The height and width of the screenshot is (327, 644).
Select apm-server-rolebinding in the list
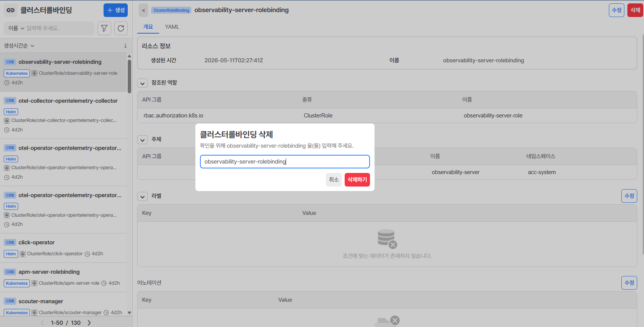pyautogui.click(x=63, y=278)
